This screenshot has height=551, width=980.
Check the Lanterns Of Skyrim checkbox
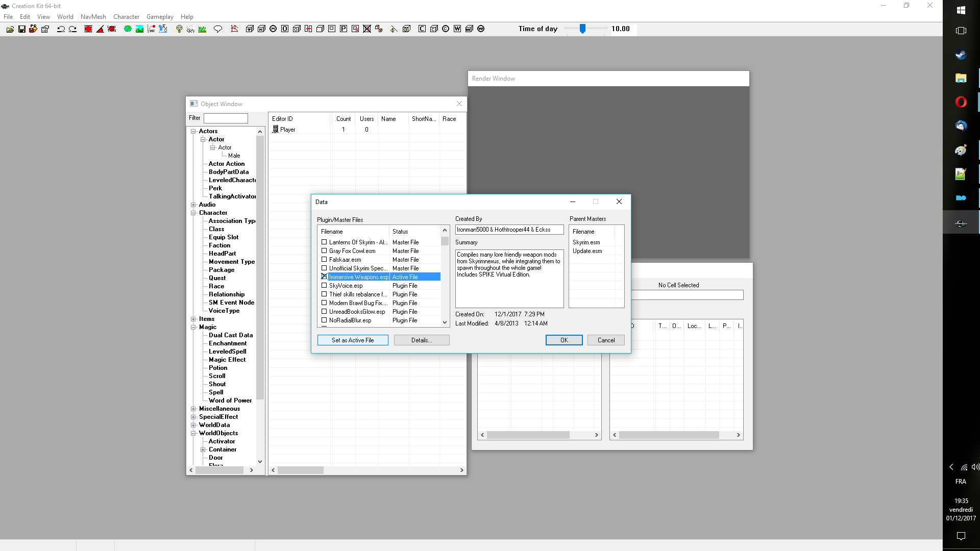[324, 242]
